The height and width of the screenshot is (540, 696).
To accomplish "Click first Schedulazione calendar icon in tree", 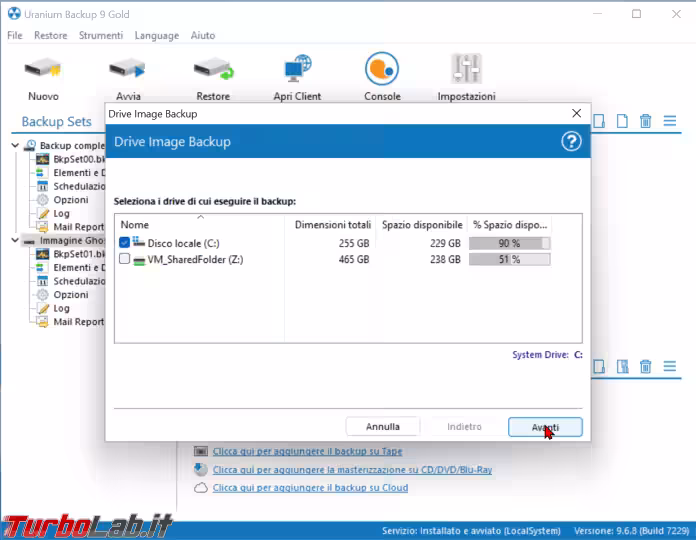I will pyautogui.click(x=43, y=186).
